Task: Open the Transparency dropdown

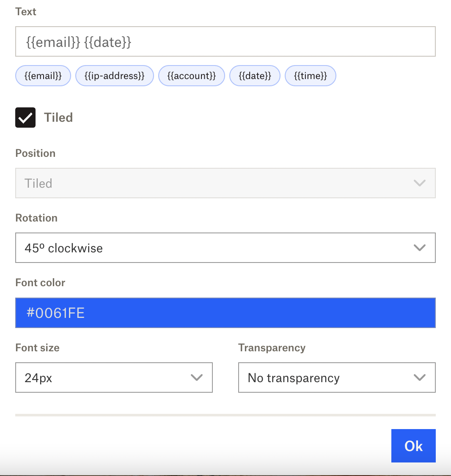Action: tap(337, 378)
